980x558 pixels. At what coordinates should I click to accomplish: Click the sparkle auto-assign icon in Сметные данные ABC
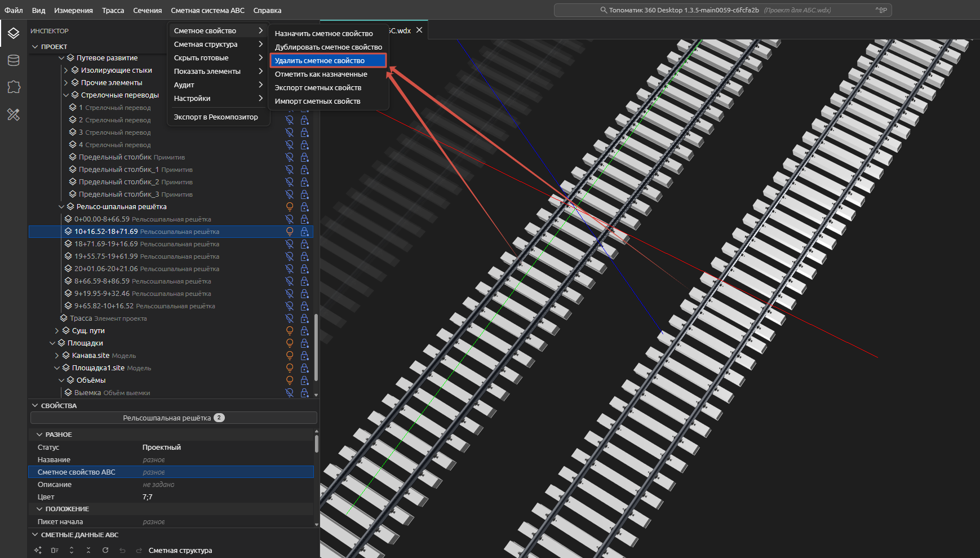click(38, 550)
